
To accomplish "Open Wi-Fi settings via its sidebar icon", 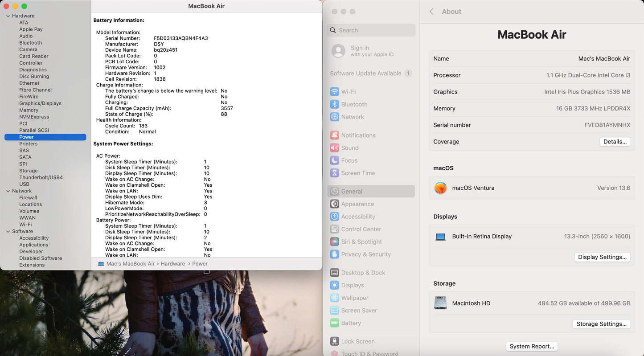I will point(334,92).
